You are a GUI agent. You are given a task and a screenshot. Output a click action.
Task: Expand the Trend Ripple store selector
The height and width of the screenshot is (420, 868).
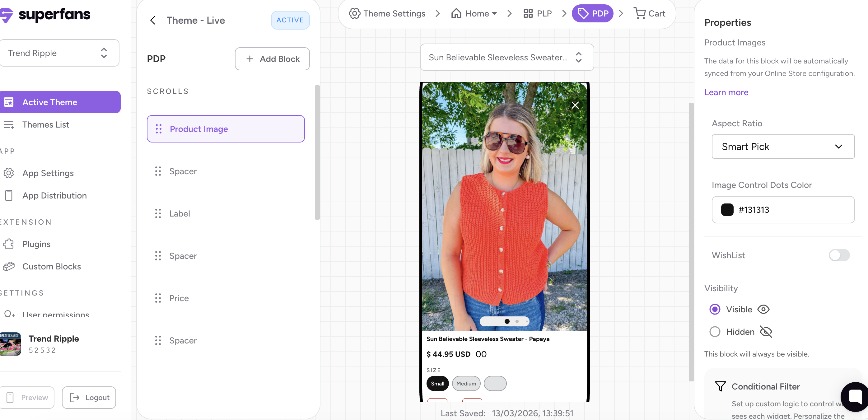click(59, 53)
